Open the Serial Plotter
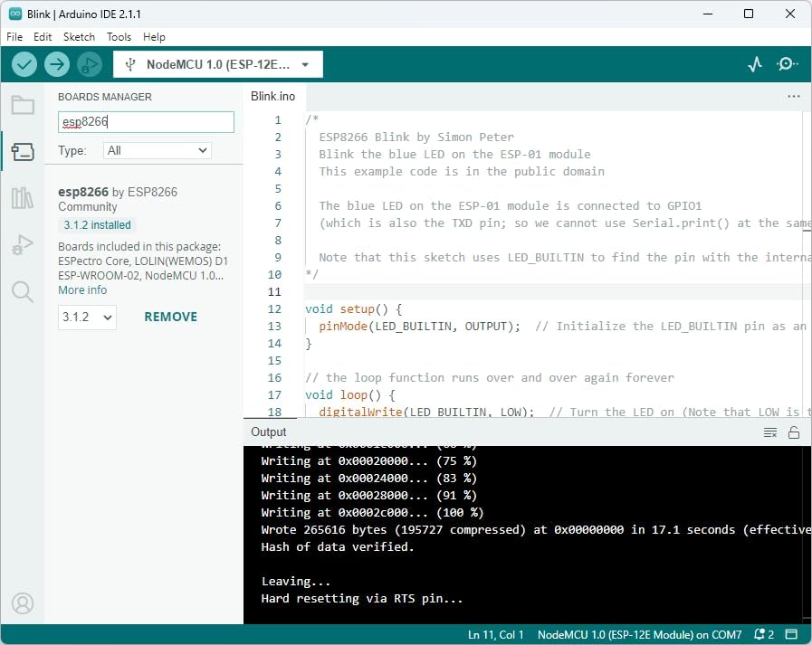The height and width of the screenshot is (645, 812). click(x=755, y=64)
